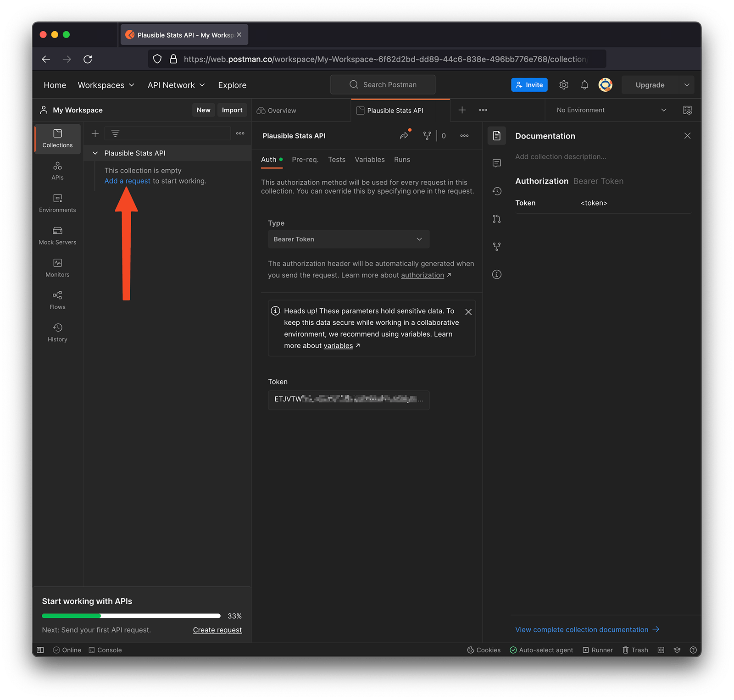Open the notifications bell
The image size is (734, 700).
(584, 85)
